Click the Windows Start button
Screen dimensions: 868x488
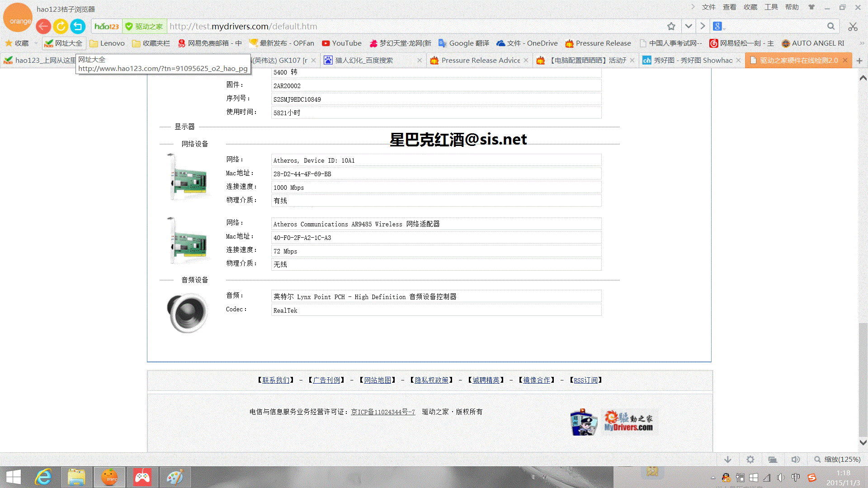coord(14,477)
